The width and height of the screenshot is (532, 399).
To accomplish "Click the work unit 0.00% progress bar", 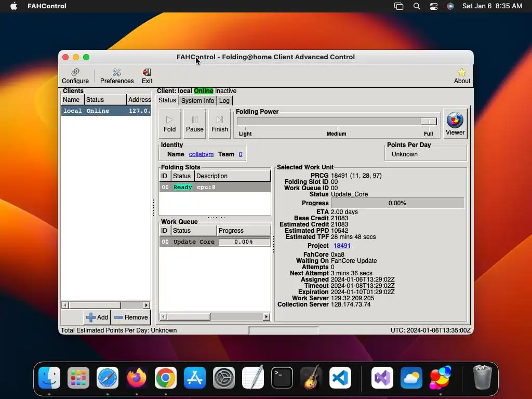I will pyautogui.click(x=397, y=203).
